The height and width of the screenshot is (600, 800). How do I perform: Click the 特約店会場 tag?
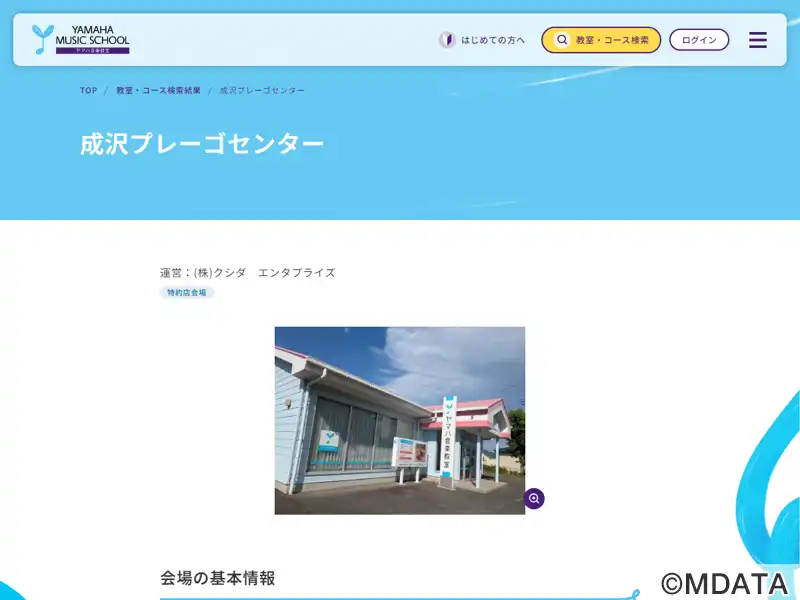187,292
